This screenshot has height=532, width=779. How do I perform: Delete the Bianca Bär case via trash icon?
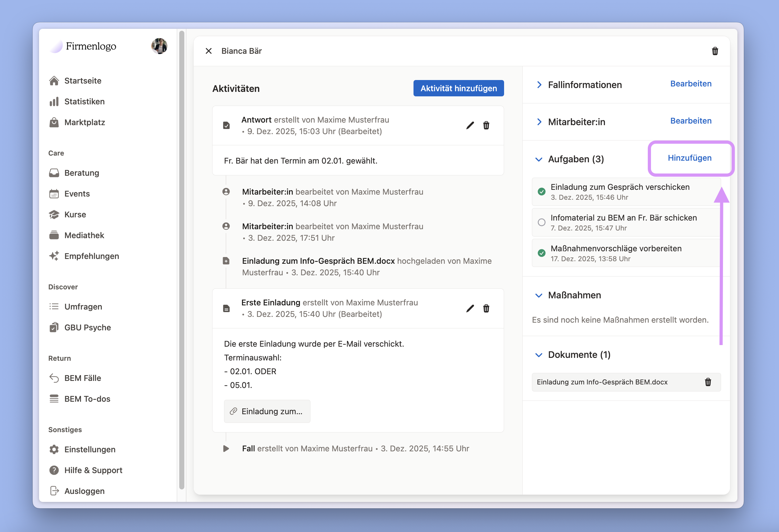tap(715, 51)
